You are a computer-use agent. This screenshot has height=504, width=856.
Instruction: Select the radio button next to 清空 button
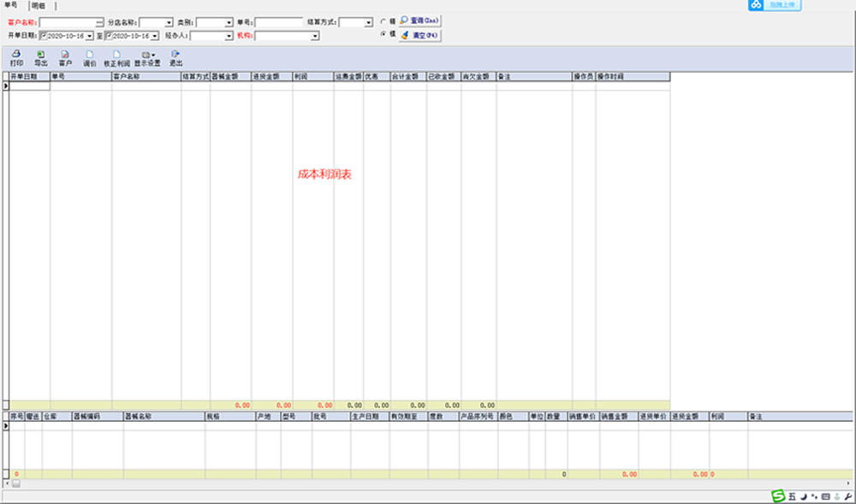[x=383, y=35]
